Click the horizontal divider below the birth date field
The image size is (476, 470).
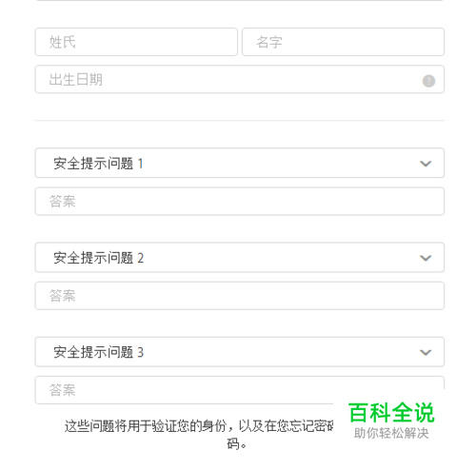[x=240, y=121]
